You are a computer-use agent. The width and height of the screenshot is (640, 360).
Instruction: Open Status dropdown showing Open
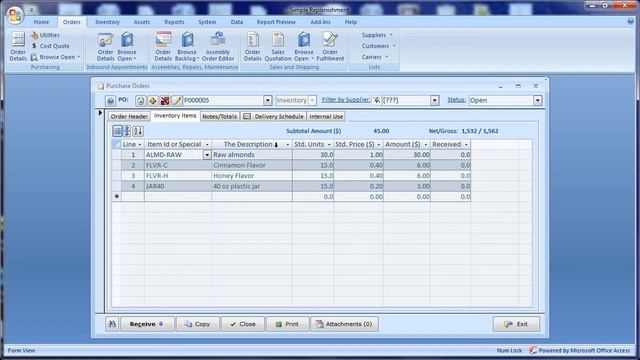coord(538,100)
